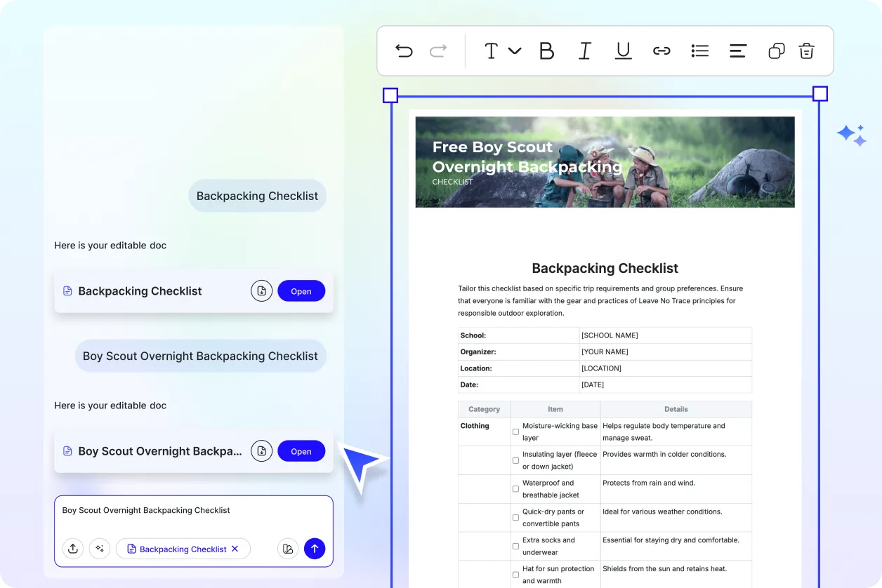
Task: Download the Backpacking Checklist document
Action: coord(262,290)
